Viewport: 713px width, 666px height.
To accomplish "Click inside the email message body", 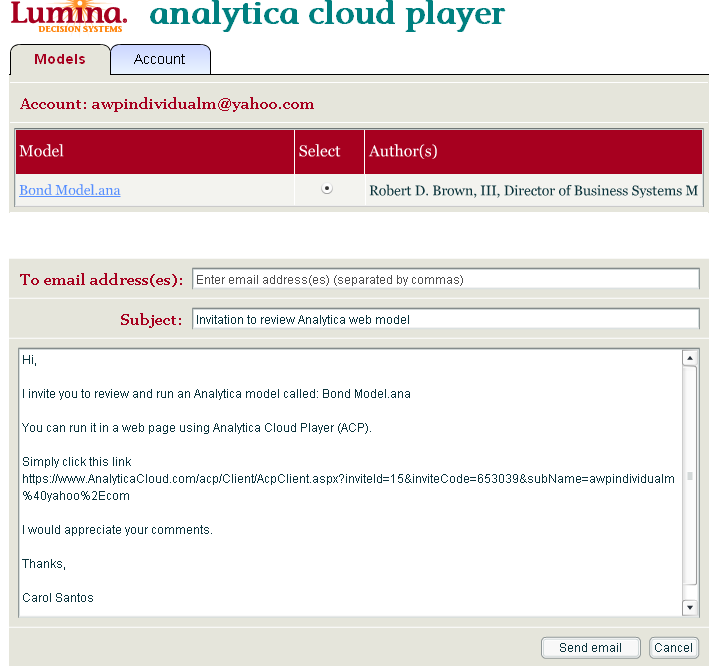I will pyautogui.click(x=350, y=482).
